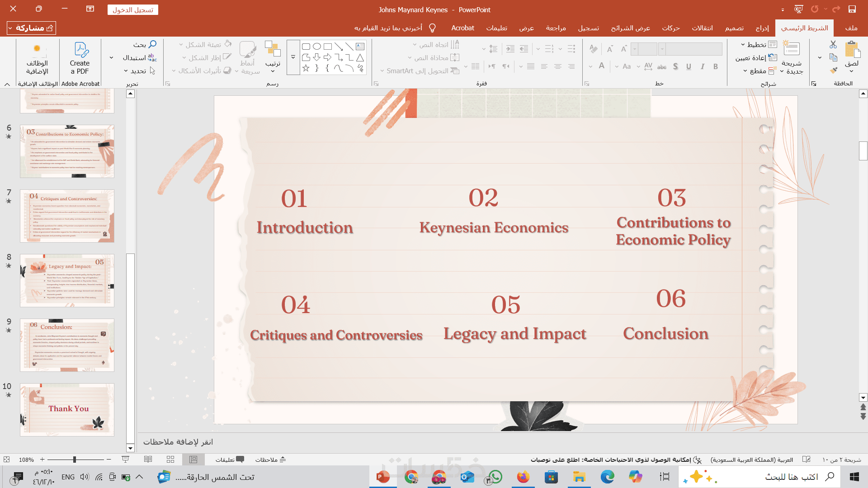Click fit slide to window icon
This screenshot has width=868, height=488.
point(6,460)
